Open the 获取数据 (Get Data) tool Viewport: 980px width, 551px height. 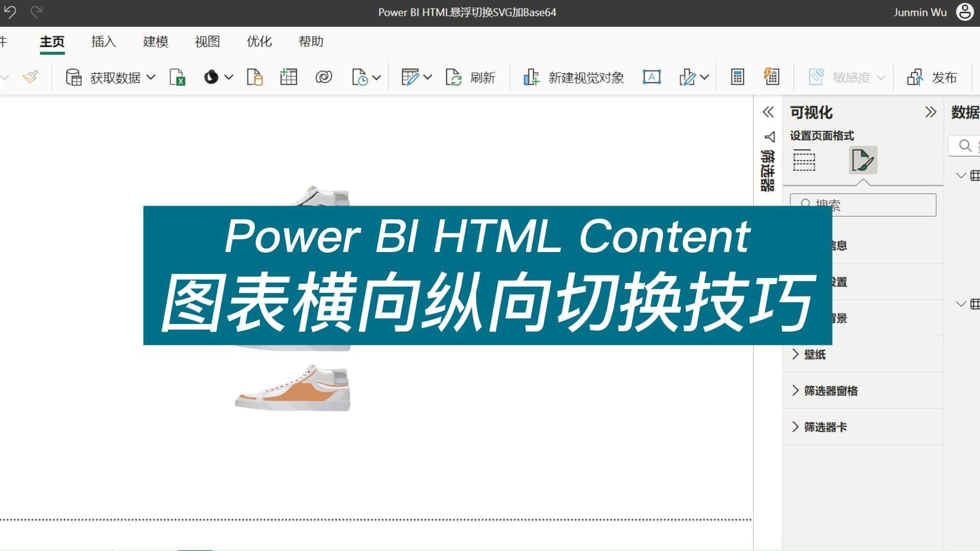point(107,77)
